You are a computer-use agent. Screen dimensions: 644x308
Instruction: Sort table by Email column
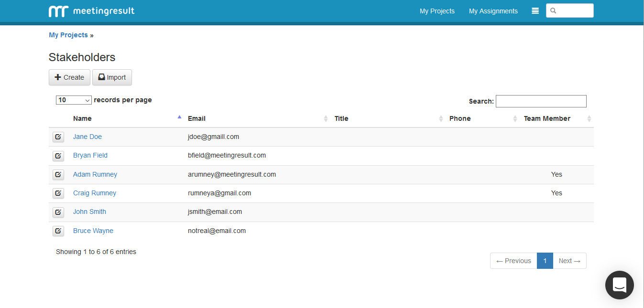[196, 118]
